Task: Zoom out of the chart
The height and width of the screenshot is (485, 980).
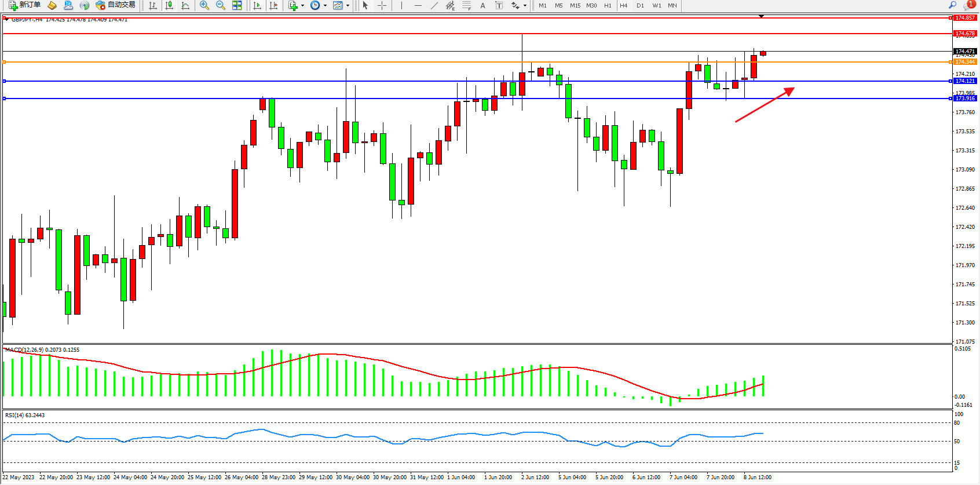Action: (x=221, y=5)
